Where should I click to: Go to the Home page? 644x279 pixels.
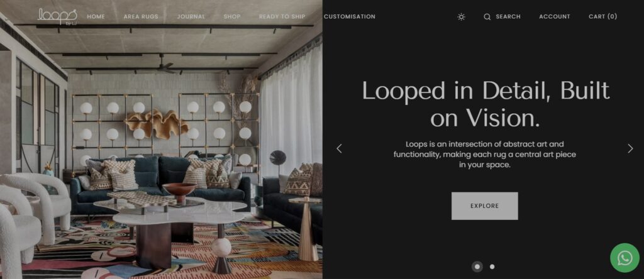96,17
